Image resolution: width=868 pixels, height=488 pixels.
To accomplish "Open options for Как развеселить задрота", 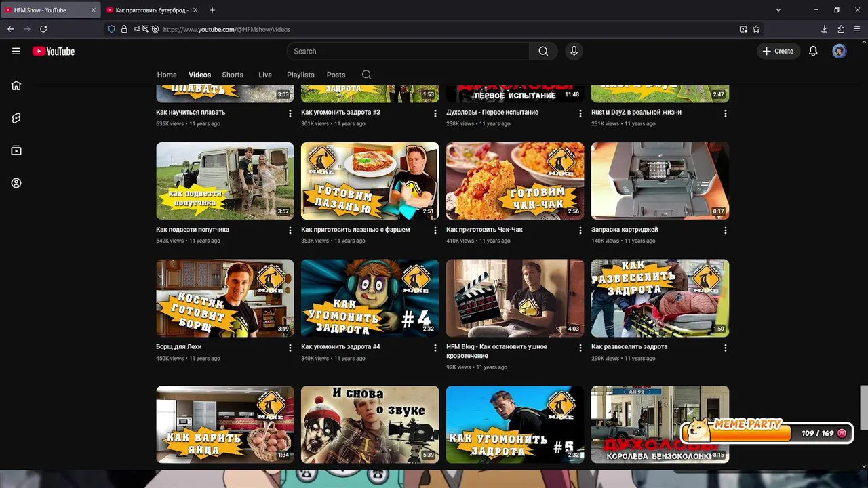I will (x=726, y=348).
